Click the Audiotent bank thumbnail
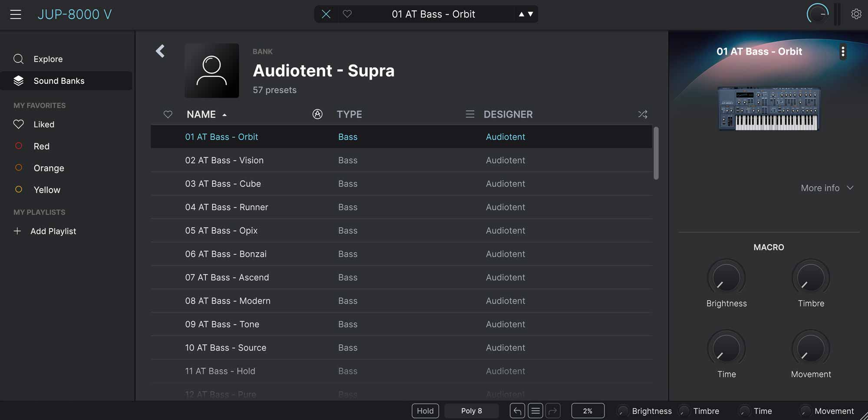 click(212, 70)
